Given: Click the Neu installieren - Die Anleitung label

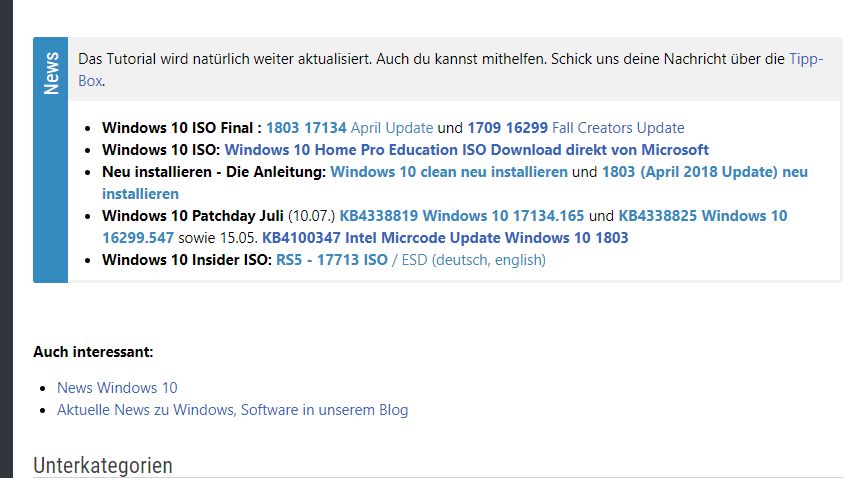Looking at the screenshot, I should click(x=214, y=172).
